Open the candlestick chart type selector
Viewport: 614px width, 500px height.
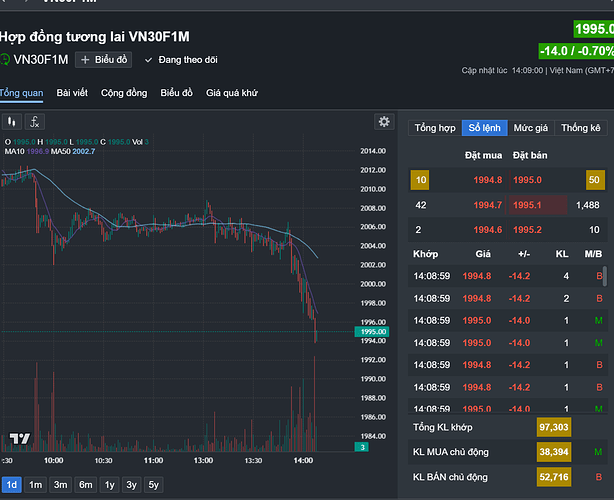[11, 122]
